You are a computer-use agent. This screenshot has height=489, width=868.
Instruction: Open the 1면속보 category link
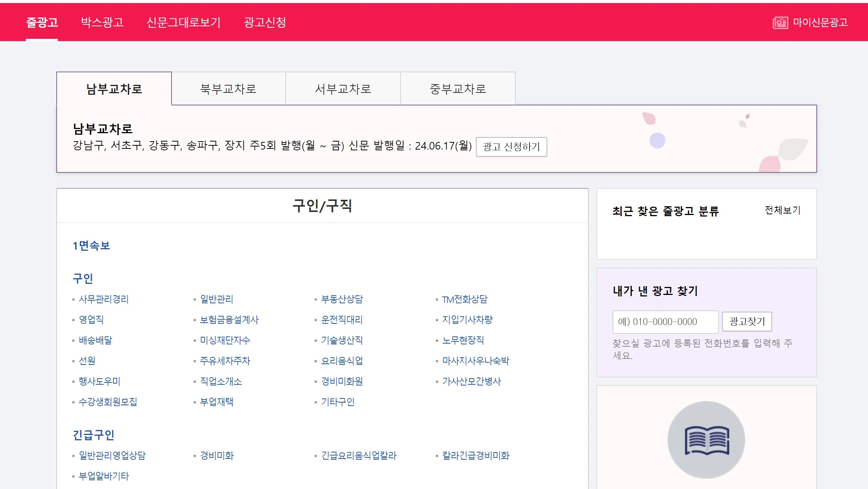91,246
